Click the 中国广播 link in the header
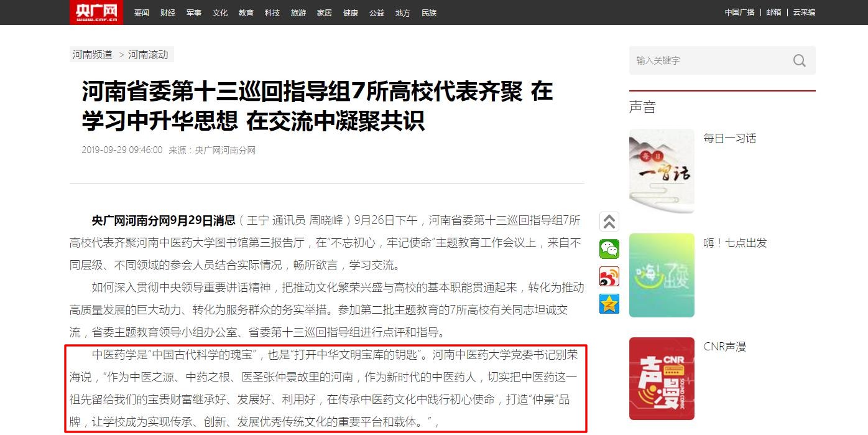 coord(739,12)
